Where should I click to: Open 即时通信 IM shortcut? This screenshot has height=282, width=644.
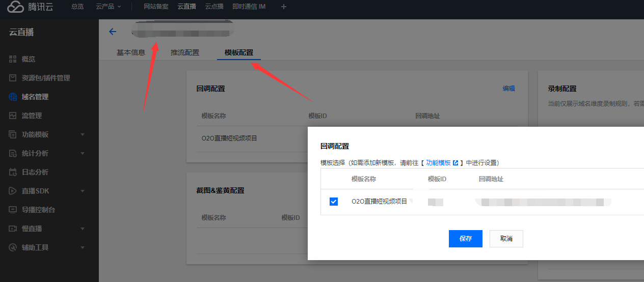249,7
